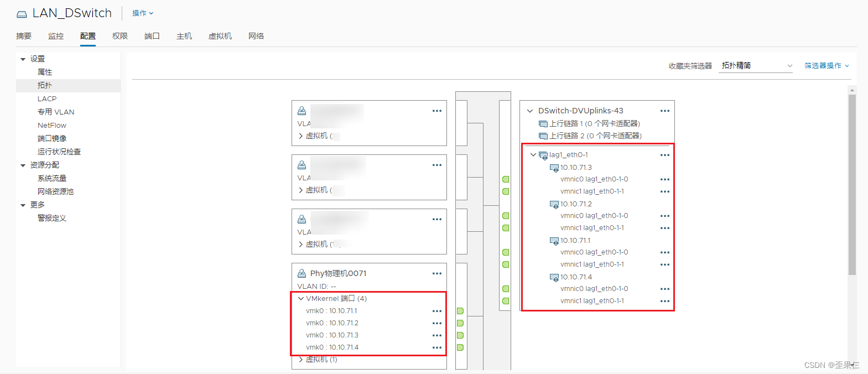Viewport: 868px width, 374px height.
Task: Click the Phy物理机0071 port group icon
Action: click(302, 273)
